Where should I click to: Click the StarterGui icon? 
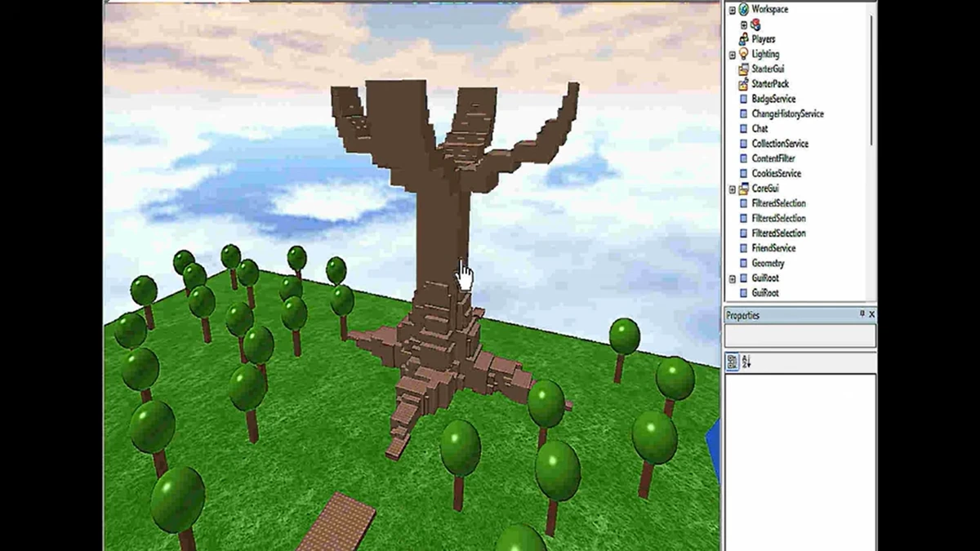(x=743, y=69)
